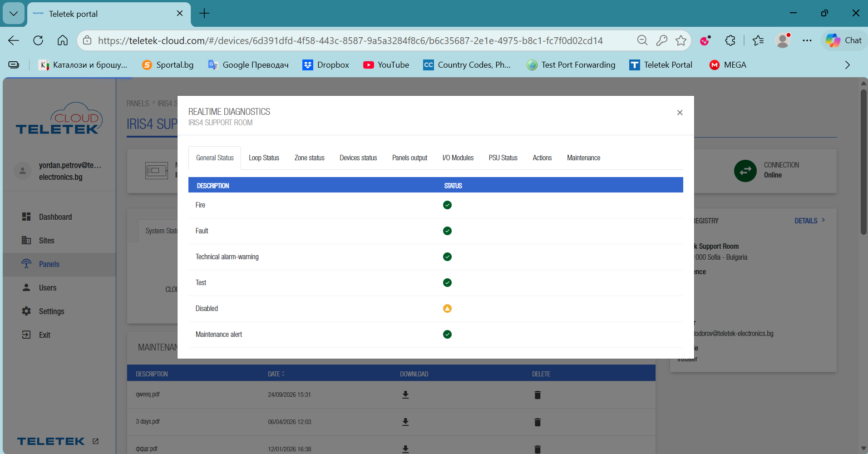The width and height of the screenshot is (868, 454).
Task: Go to the browser home page
Action: (63, 41)
